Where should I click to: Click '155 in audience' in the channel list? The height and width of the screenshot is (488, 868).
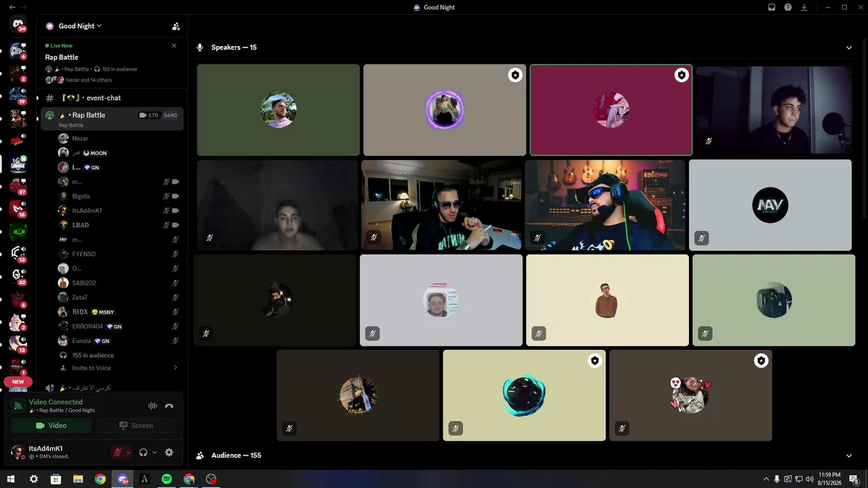tap(93, 355)
